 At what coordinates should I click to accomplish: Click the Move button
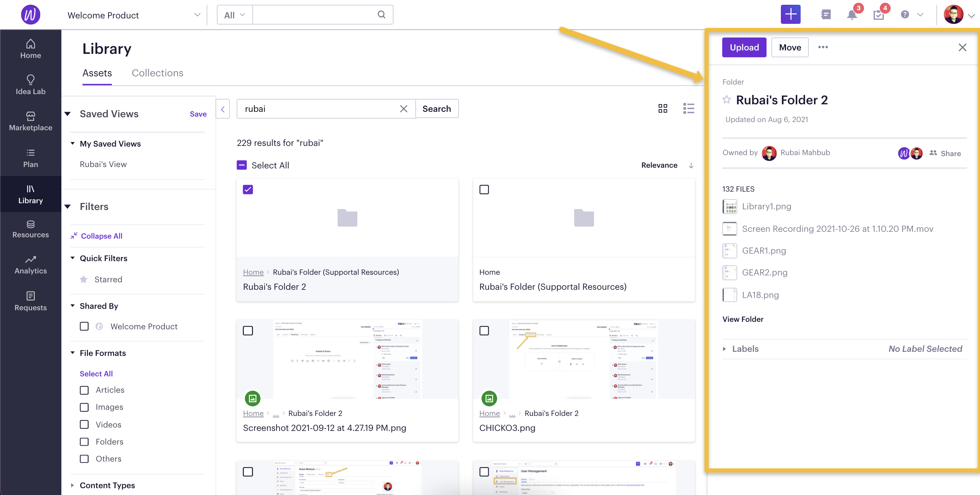[x=790, y=47]
